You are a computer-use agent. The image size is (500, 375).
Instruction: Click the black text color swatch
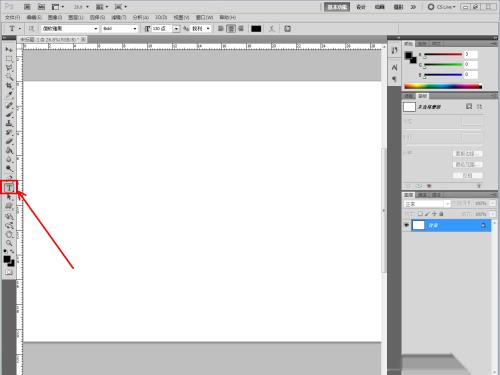256,29
